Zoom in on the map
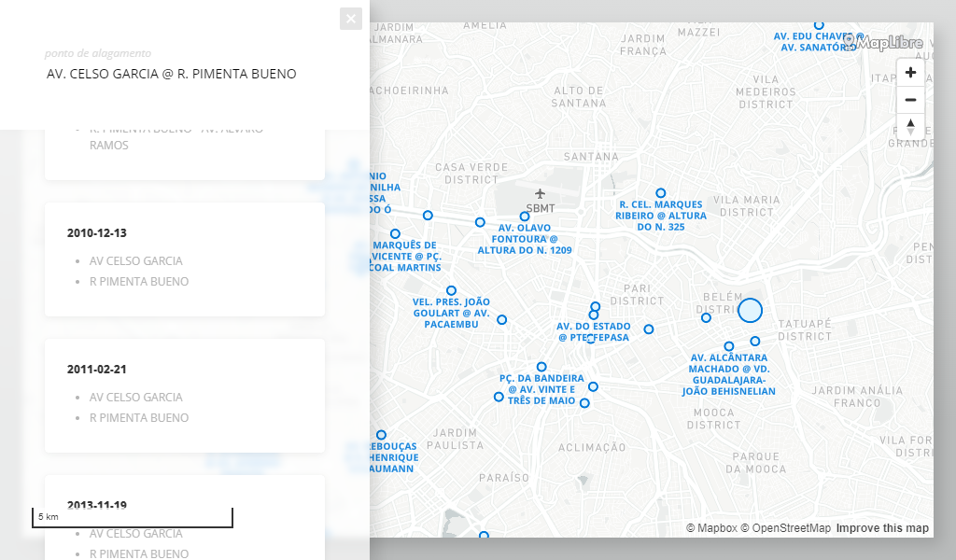 (910, 73)
